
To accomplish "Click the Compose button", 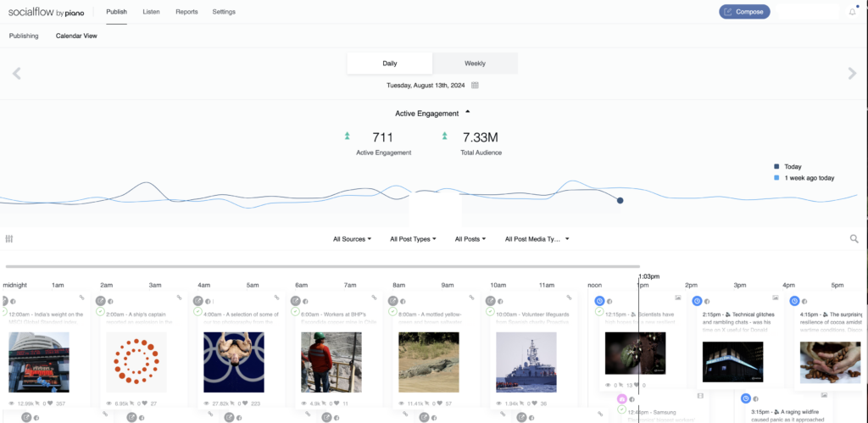I will (744, 12).
